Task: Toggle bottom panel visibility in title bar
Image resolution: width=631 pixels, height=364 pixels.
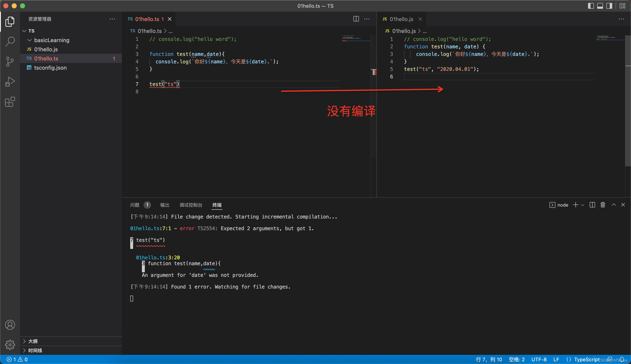Action: (x=600, y=6)
